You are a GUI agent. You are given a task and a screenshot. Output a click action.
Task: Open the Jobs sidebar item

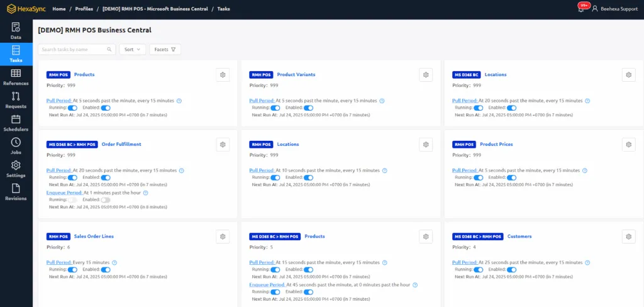click(16, 147)
